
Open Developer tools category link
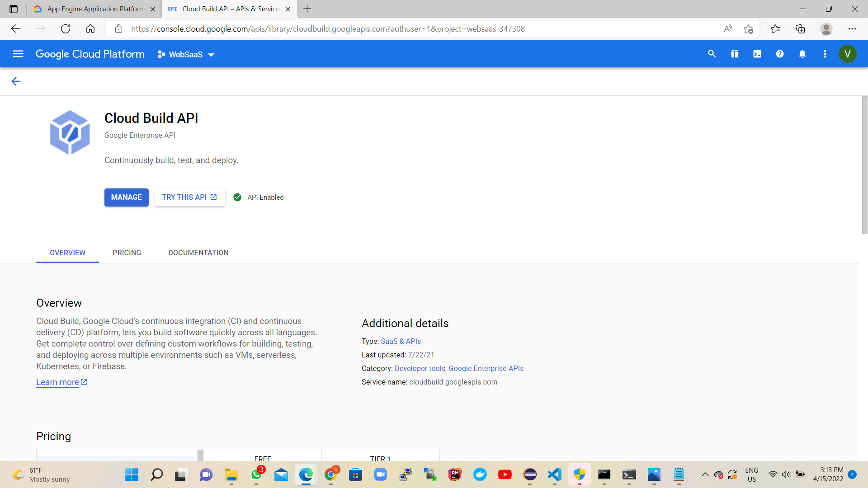pyautogui.click(x=420, y=369)
